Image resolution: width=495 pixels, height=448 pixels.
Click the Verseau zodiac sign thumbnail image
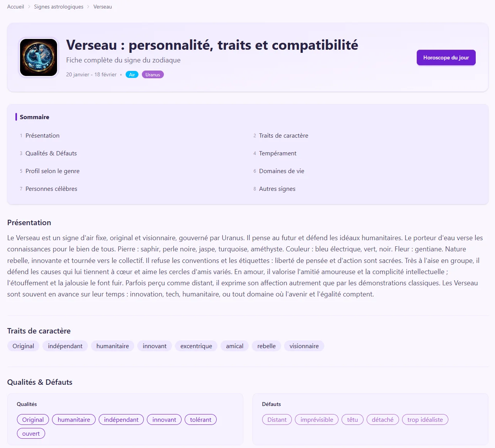(x=39, y=57)
